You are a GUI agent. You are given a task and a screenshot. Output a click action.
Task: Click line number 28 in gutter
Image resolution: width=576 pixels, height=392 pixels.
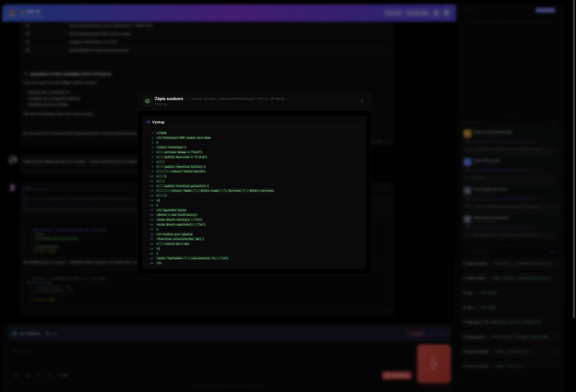point(151,263)
